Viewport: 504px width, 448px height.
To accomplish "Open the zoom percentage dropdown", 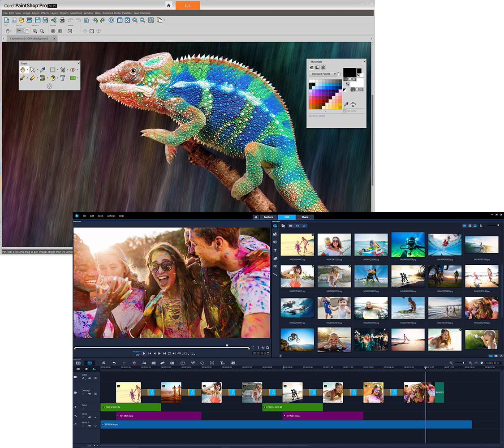I will tap(27, 30).
